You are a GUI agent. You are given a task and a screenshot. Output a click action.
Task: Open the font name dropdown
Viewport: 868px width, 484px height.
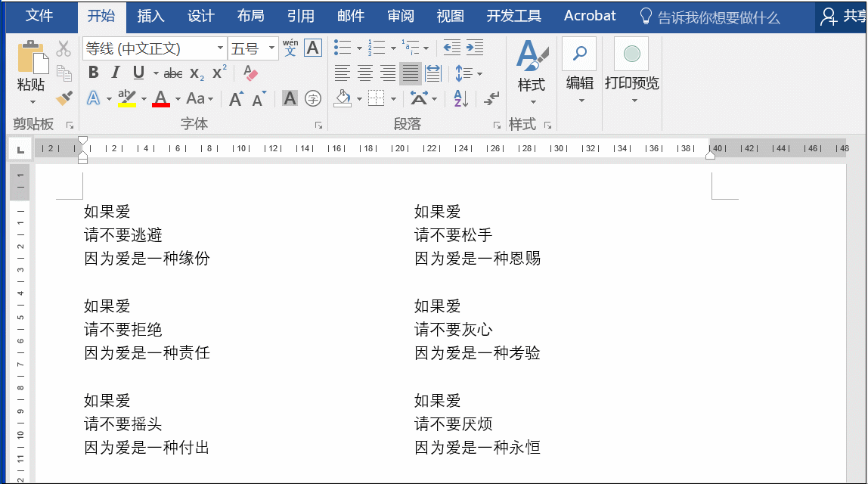tap(220, 48)
